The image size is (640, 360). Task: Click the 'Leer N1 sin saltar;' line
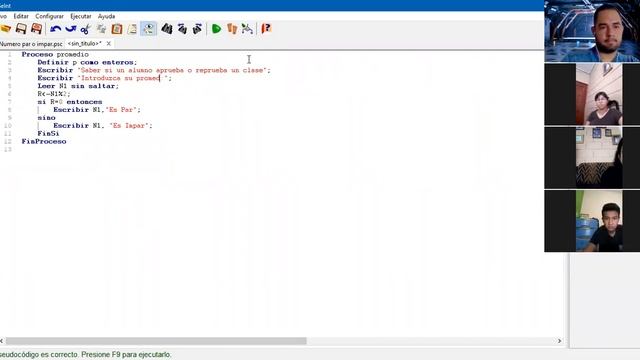(x=78, y=86)
